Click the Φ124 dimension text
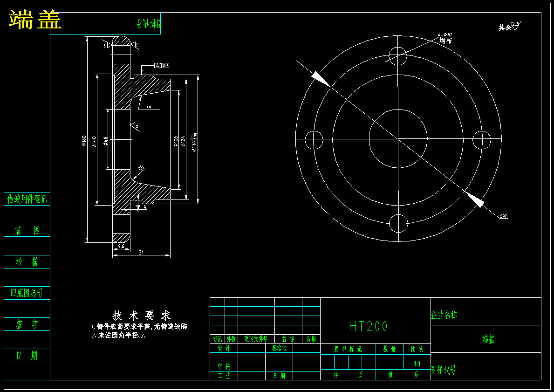 click(183, 141)
